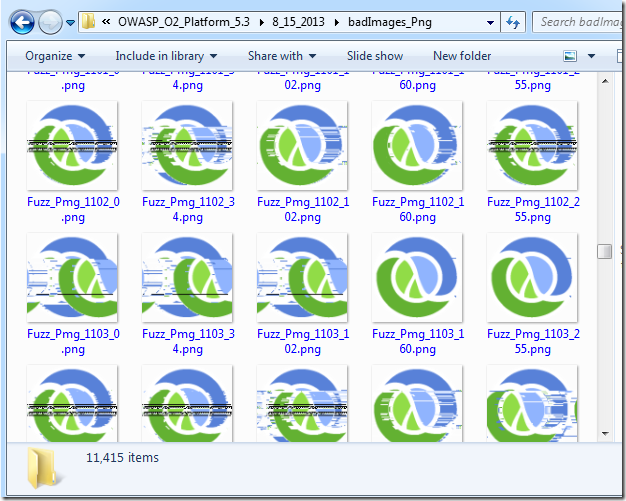This screenshot has height=501, width=626.
Task: Open the Organize menu
Action: pos(55,56)
